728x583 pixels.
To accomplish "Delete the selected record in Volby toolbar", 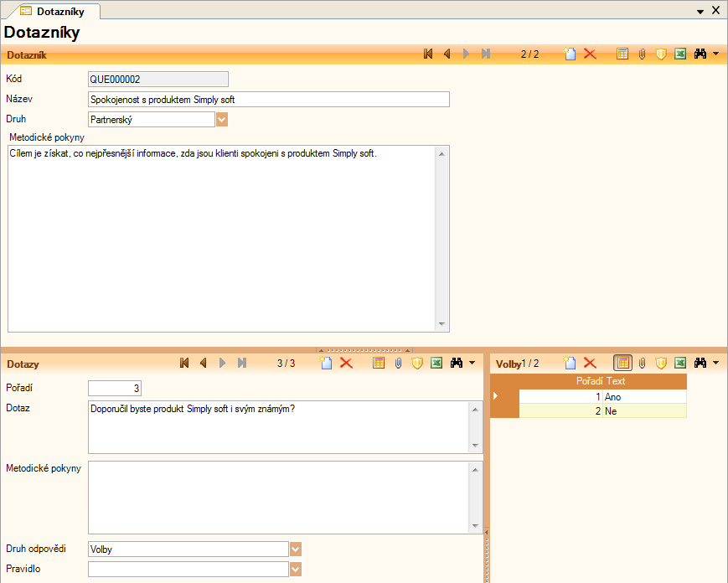I will click(x=590, y=363).
